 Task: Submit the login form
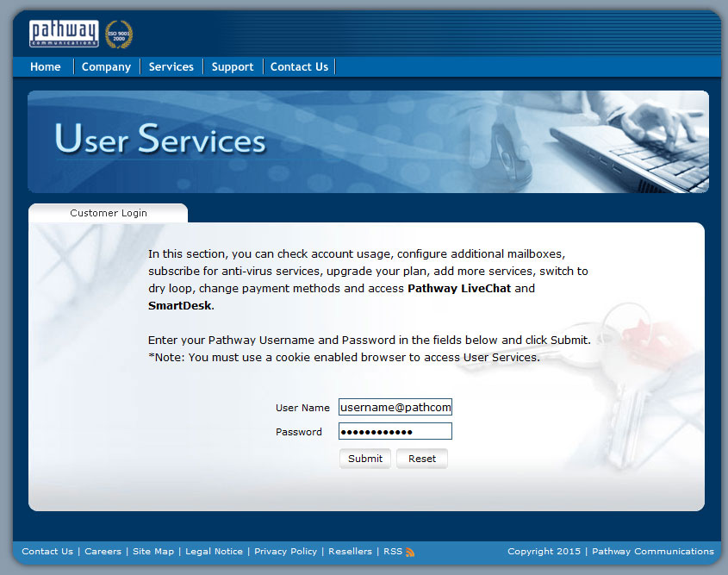(365, 459)
